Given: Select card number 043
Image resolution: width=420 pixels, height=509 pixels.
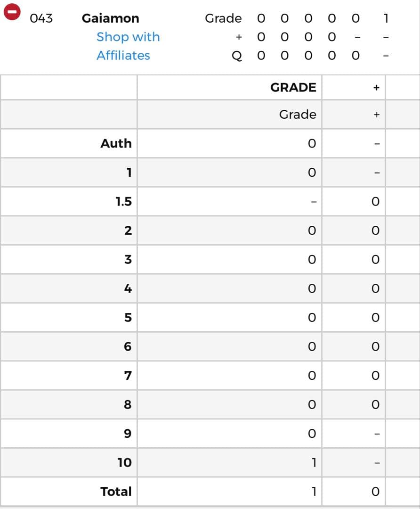Looking at the screenshot, I should click(x=41, y=18).
